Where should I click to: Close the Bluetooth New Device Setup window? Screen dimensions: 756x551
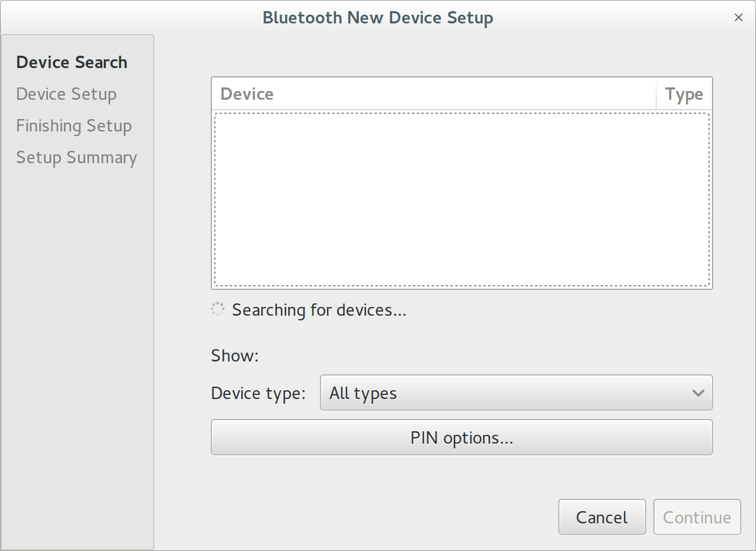click(x=738, y=18)
